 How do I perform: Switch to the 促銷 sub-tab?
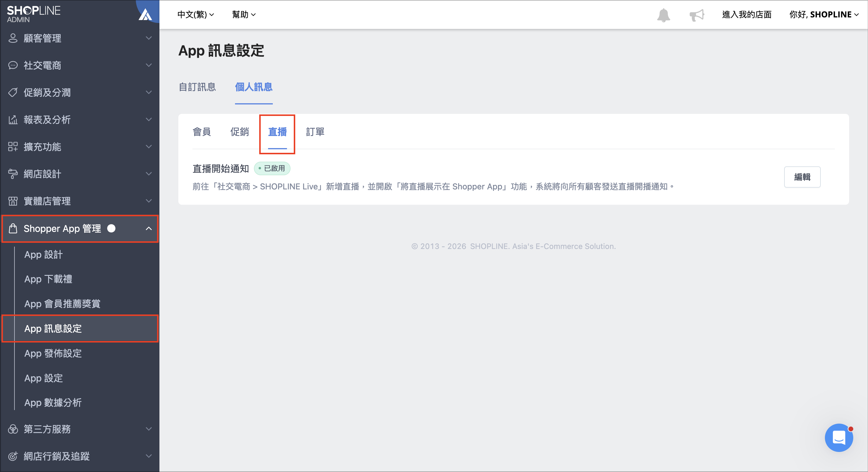pyautogui.click(x=239, y=132)
